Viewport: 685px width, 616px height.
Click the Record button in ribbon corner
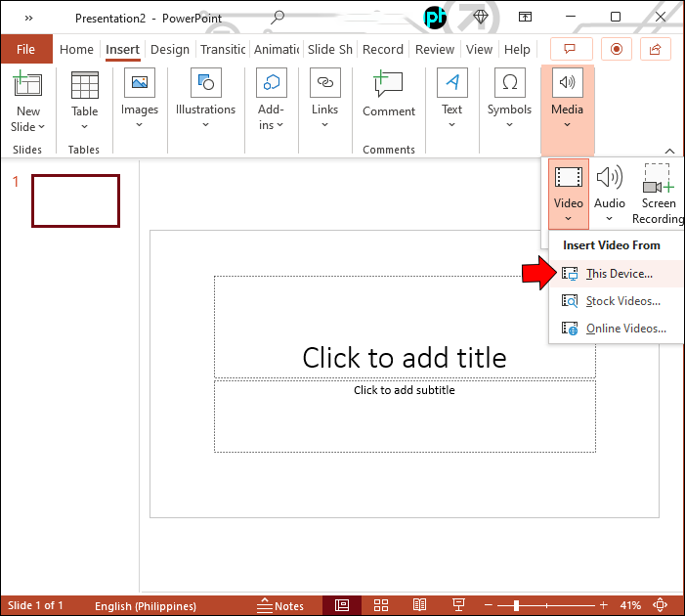point(617,49)
